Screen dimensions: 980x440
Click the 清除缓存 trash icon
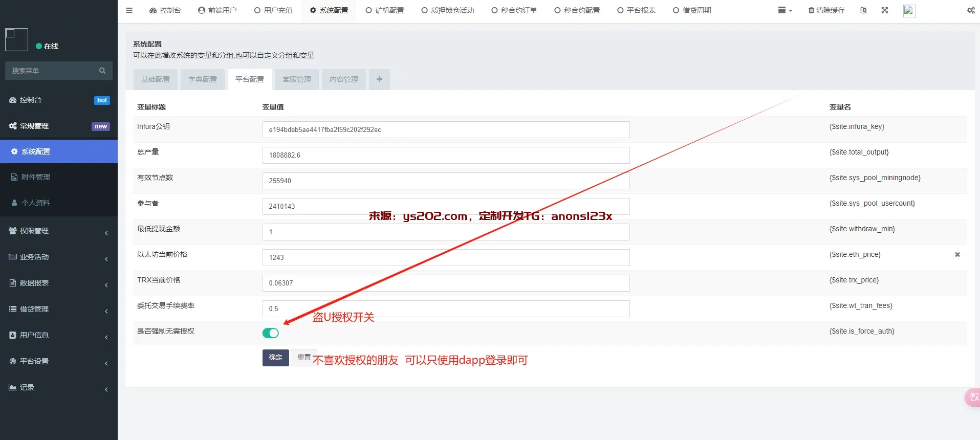(x=811, y=10)
